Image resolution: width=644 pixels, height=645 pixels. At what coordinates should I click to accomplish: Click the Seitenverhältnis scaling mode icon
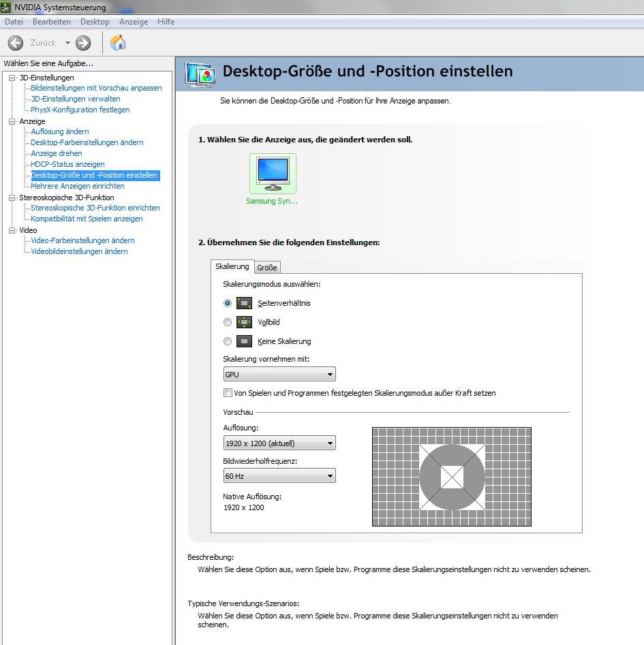[x=244, y=303]
